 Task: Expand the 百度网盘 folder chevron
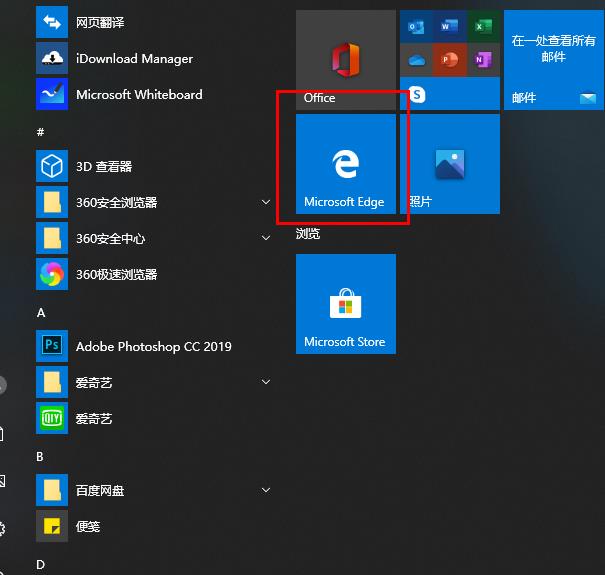click(266, 491)
